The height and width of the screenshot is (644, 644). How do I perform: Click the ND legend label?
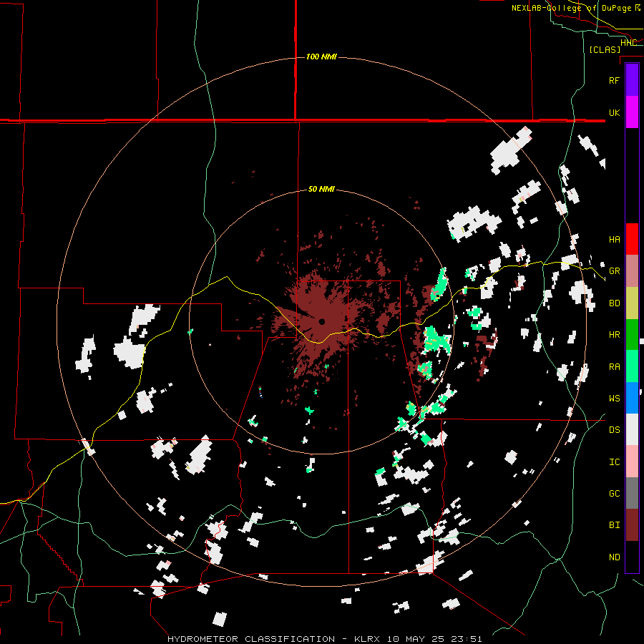[614, 557]
